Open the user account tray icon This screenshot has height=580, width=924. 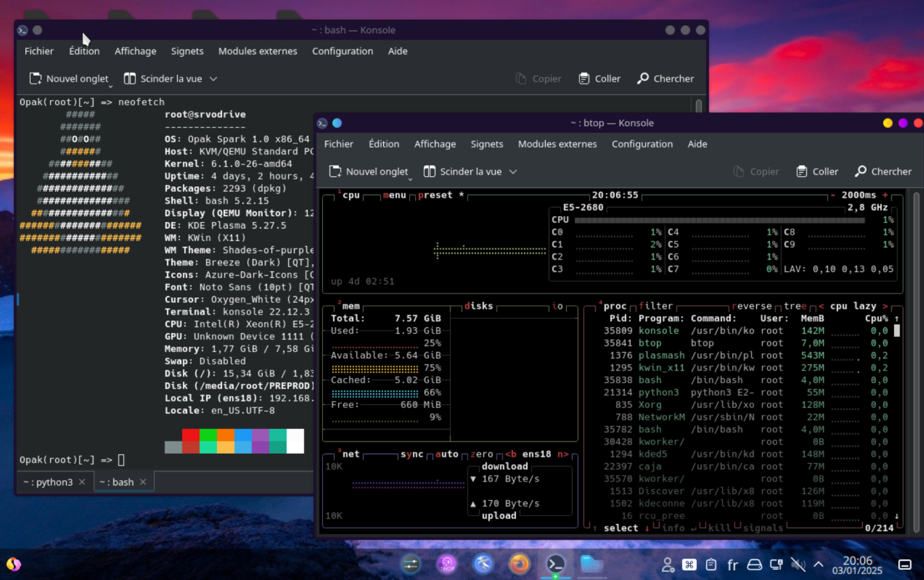pos(668,564)
